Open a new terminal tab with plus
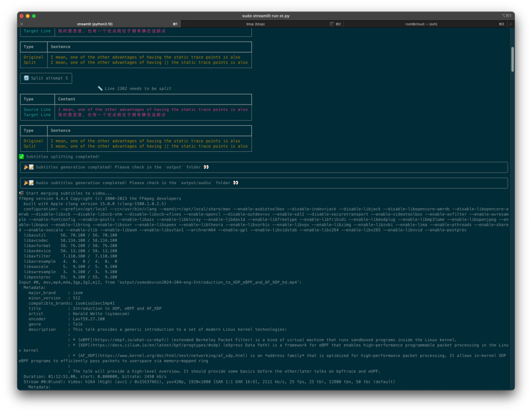 [x=511, y=24]
